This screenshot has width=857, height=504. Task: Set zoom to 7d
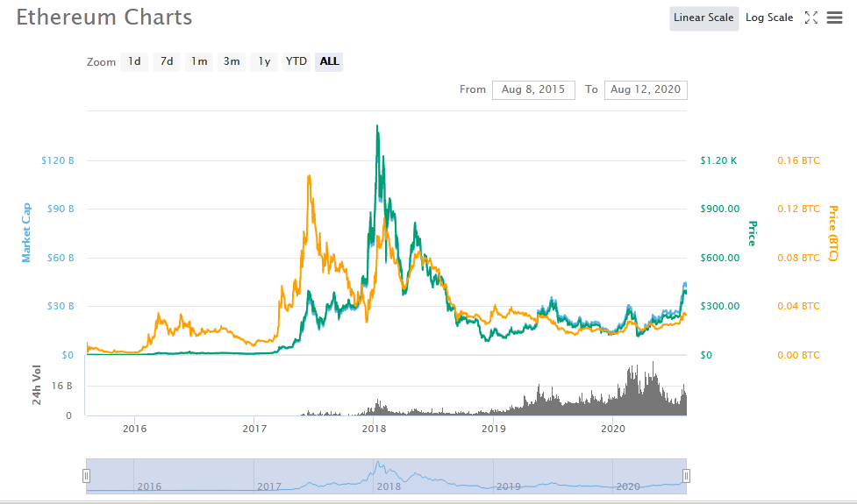167,61
